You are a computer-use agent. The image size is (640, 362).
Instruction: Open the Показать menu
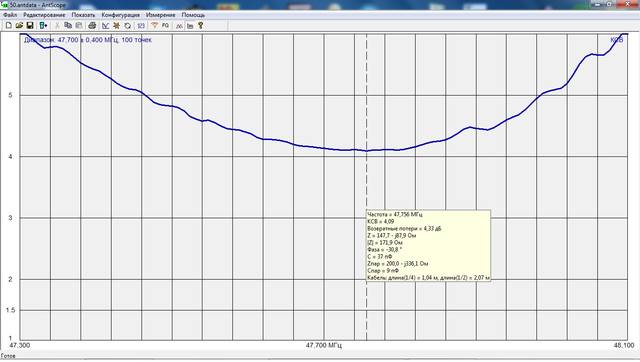(x=83, y=15)
